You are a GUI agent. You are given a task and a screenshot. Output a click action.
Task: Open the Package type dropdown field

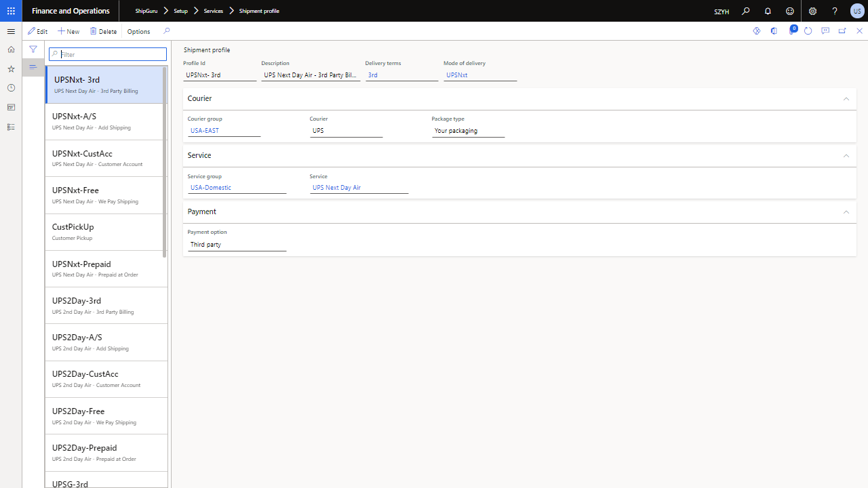coord(469,131)
